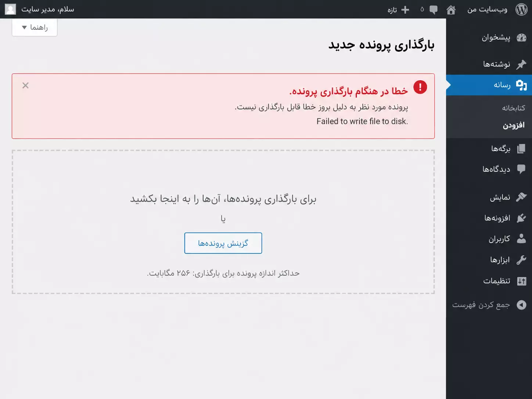The width and height of the screenshot is (532, 399).
Task: Open the comments bubble icon in admin bar
Action: point(434,10)
